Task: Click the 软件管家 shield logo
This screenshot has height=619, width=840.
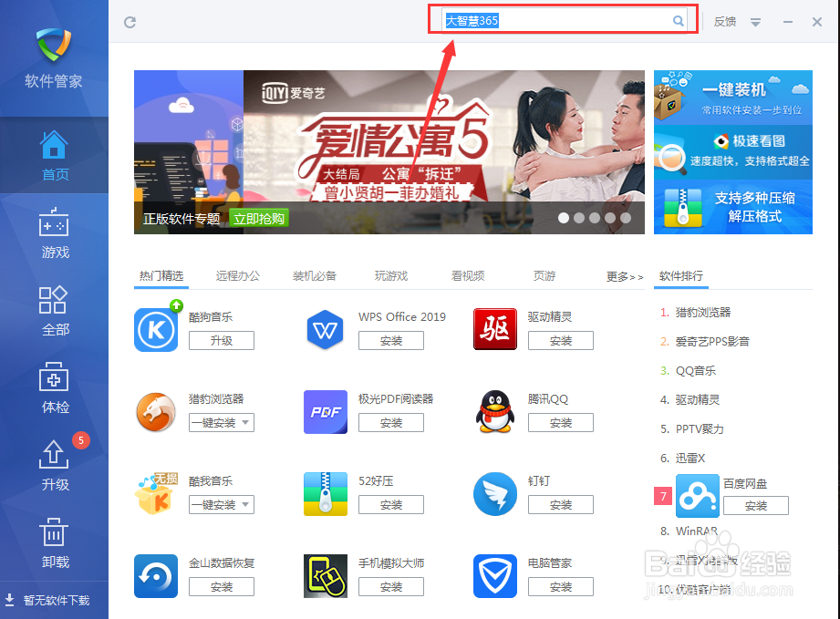Action: (54, 45)
